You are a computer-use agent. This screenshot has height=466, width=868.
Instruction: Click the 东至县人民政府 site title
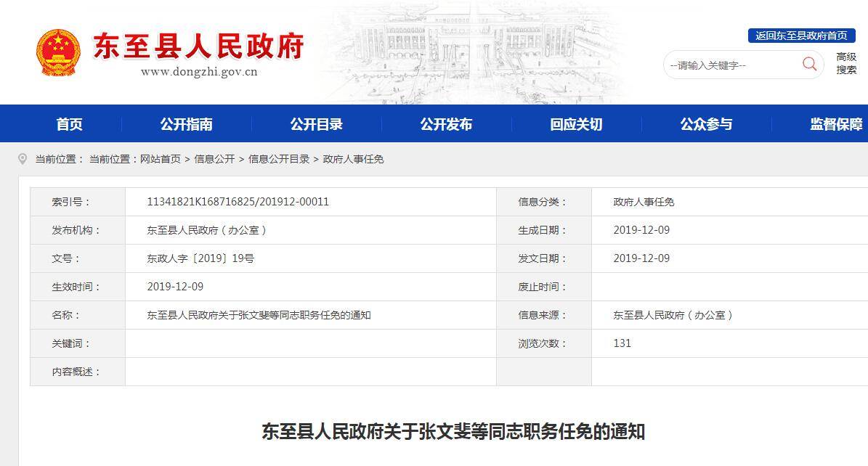tap(198, 46)
